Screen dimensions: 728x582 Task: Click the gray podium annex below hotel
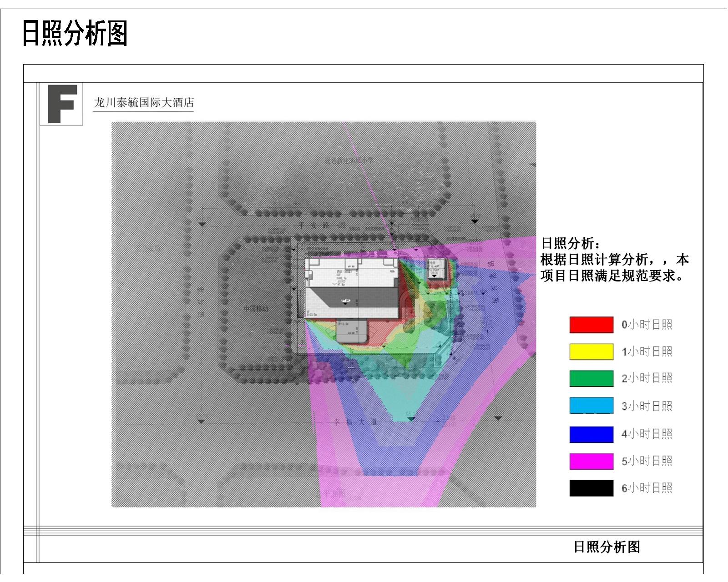(352, 331)
